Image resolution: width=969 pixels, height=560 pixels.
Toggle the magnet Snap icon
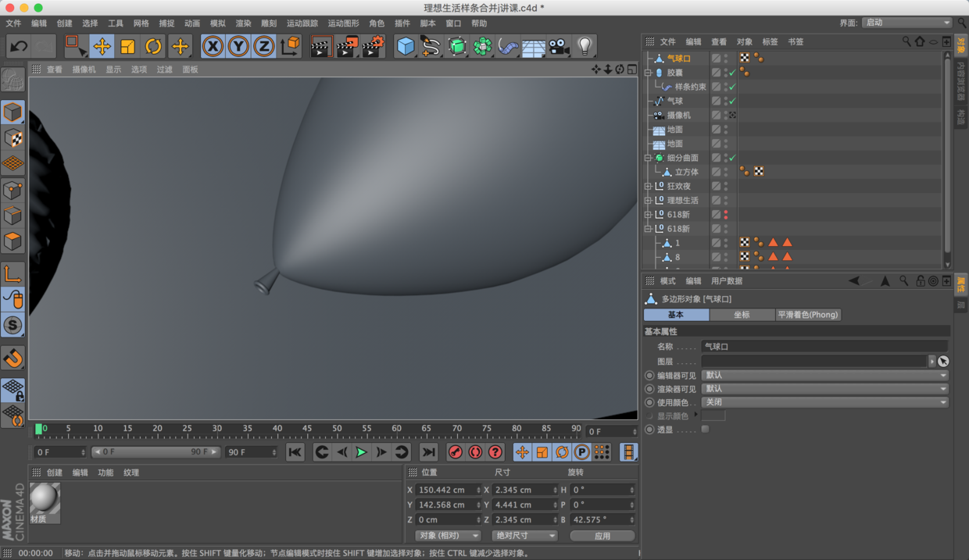tap(13, 358)
